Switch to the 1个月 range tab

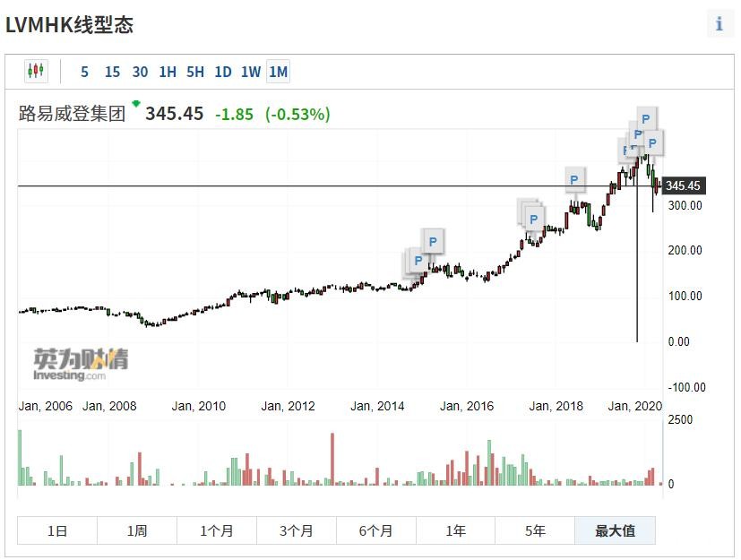[x=216, y=530]
